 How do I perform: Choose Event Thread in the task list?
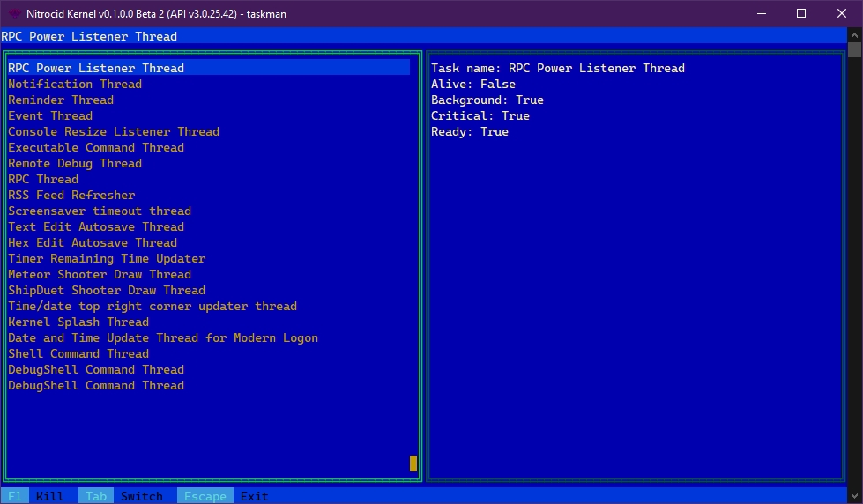pos(50,116)
